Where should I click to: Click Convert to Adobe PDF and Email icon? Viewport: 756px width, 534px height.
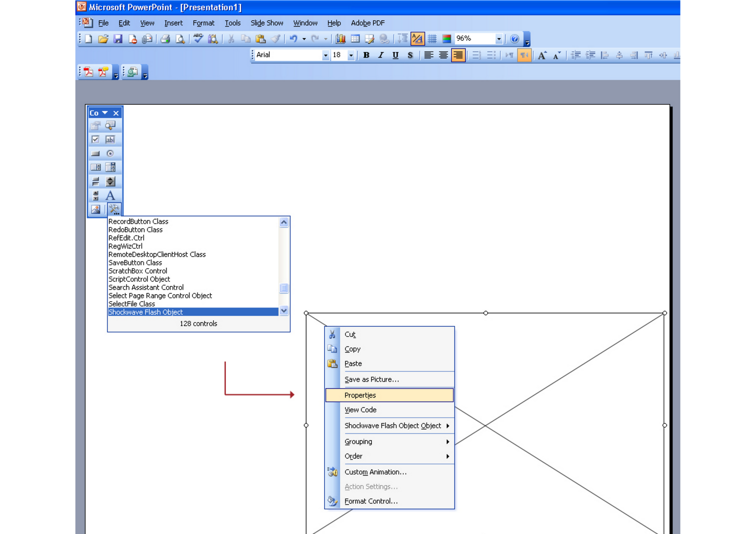click(x=103, y=72)
